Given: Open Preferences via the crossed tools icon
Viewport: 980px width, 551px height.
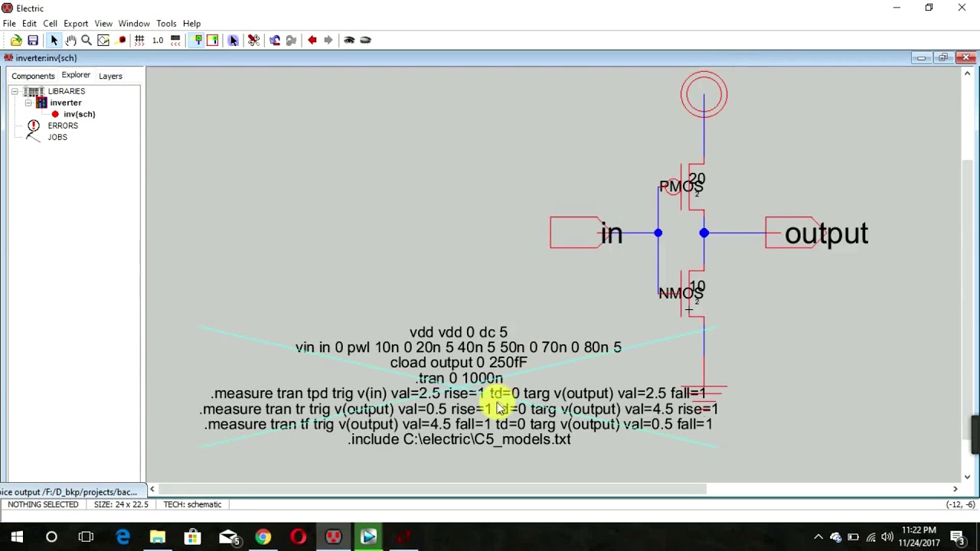Looking at the screenshot, I should [x=253, y=40].
